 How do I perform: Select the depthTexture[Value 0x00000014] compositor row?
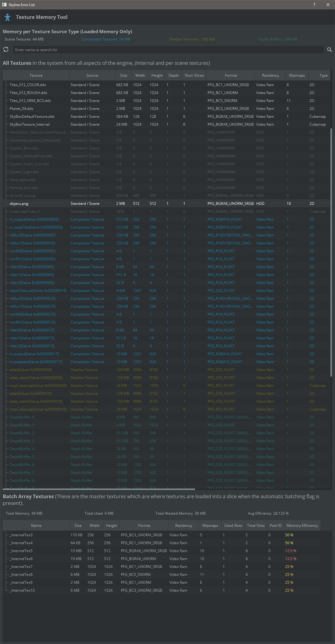coord(38,291)
